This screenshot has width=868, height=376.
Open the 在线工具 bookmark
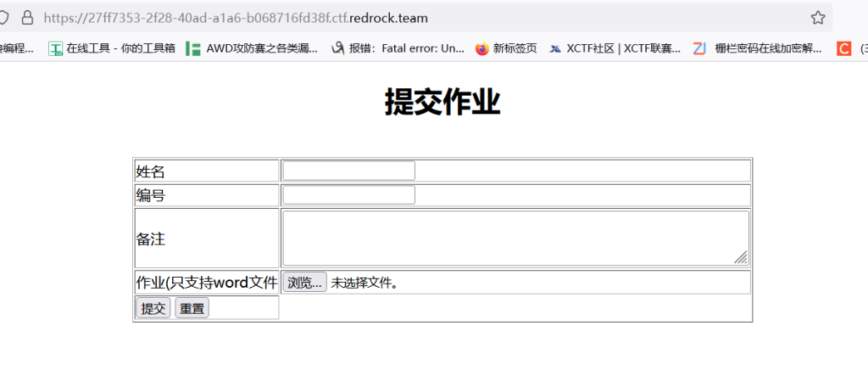pyautogui.click(x=112, y=48)
